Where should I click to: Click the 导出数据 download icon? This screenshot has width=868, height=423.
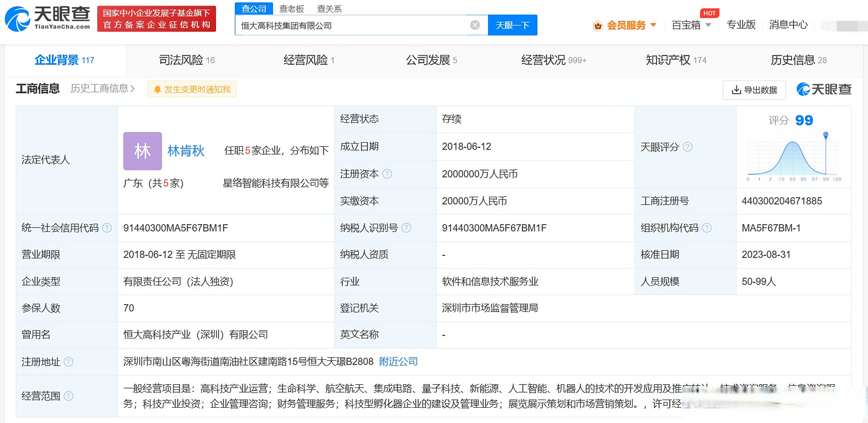pyautogui.click(x=737, y=90)
